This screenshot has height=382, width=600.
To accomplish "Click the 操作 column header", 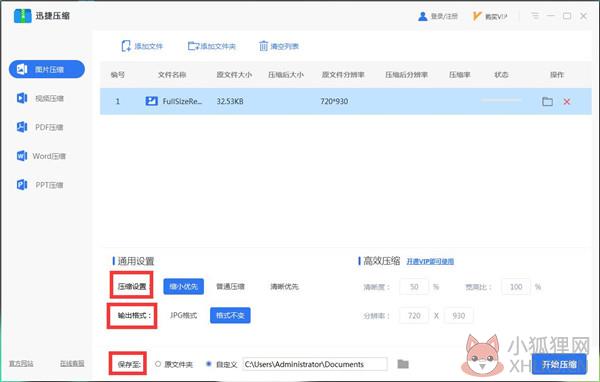I will 557,75.
